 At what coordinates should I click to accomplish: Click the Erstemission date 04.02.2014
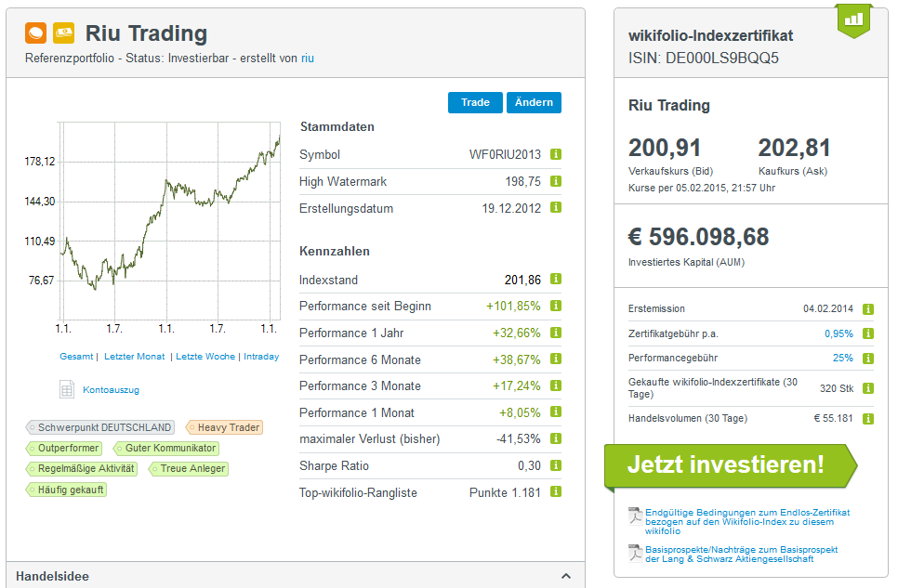(828, 309)
